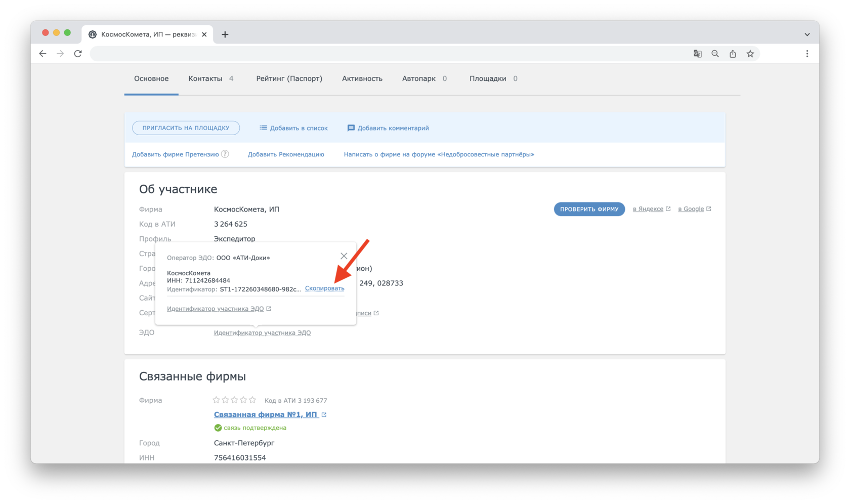Close the ЭДО operator popup
850x504 pixels.
[344, 256]
